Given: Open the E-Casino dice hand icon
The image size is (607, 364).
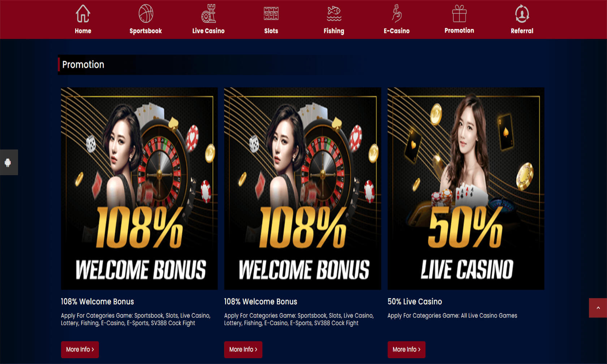Looking at the screenshot, I should click(x=397, y=14).
